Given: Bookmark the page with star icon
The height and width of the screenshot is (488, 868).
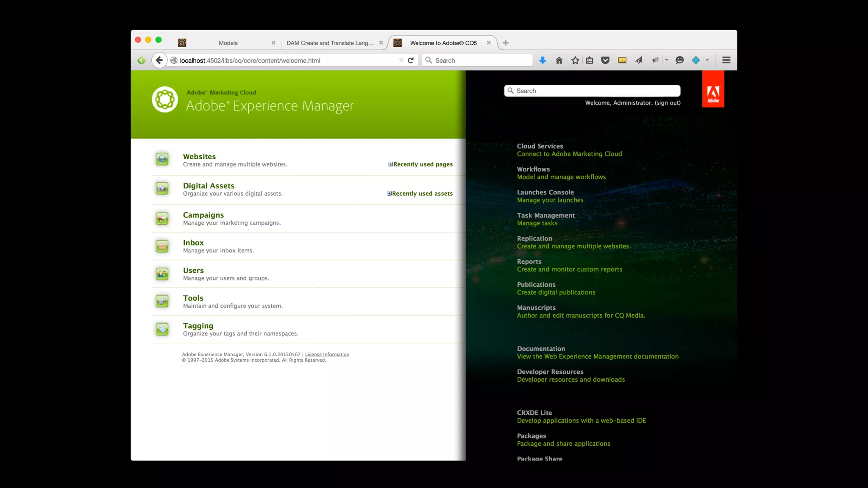Looking at the screenshot, I should point(575,60).
